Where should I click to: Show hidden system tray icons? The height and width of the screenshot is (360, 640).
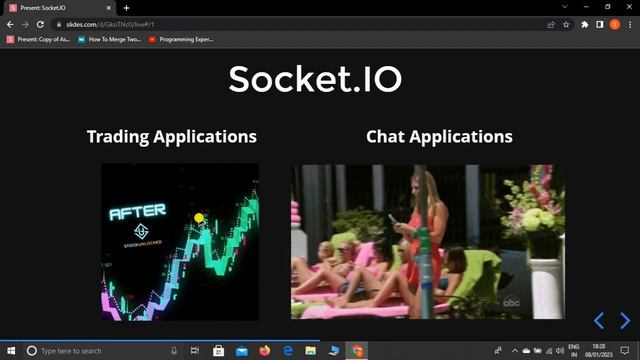(515, 351)
